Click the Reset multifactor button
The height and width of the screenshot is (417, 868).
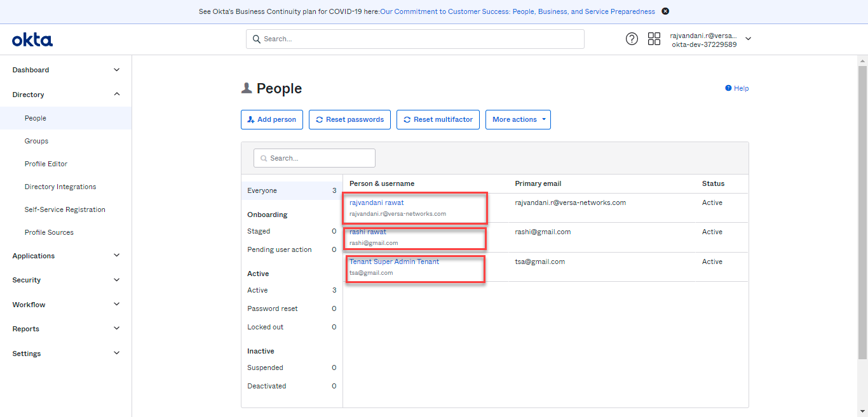pyautogui.click(x=438, y=119)
